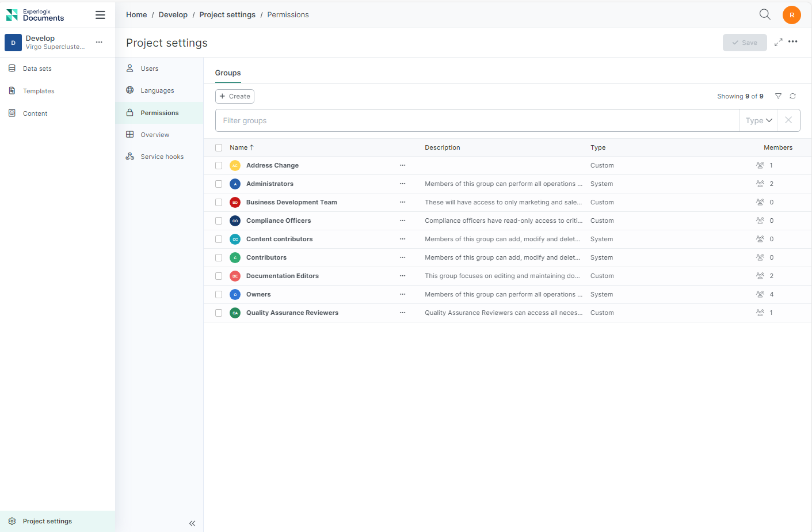Open the orange R user avatar
Image resolution: width=812 pixels, height=532 pixels.
click(792, 15)
